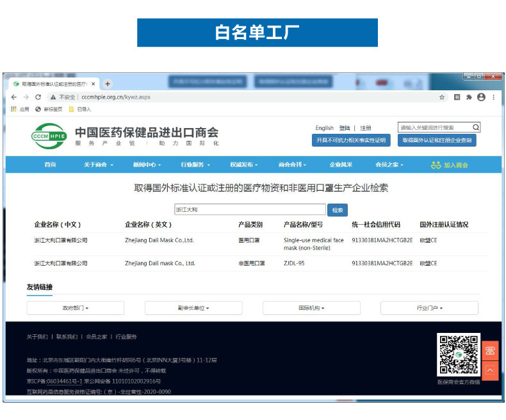Open the 新标签页 bookmark

pyautogui.click(x=49, y=109)
